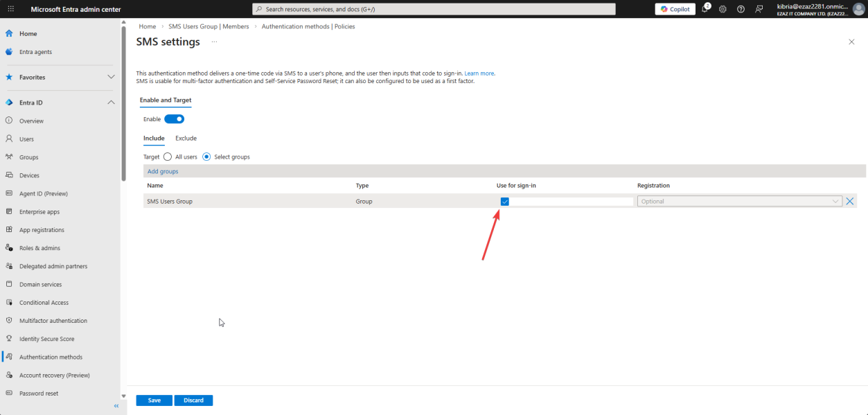
Task: Open Roles & admins icon
Action: [x=9, y=248]
